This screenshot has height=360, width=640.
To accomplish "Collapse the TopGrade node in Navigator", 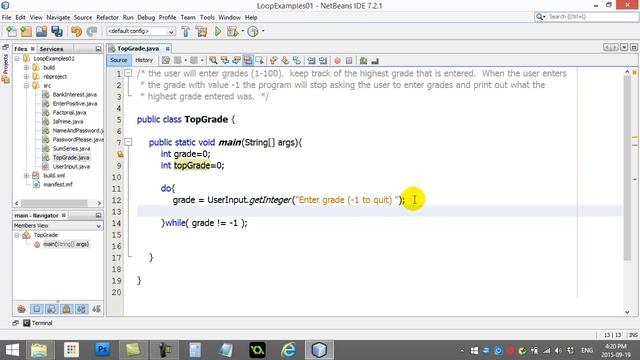I will [17, 235].
